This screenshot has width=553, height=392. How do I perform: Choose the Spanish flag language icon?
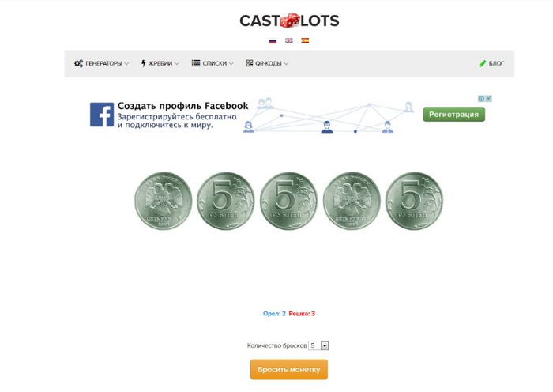(x=305, y=40)
